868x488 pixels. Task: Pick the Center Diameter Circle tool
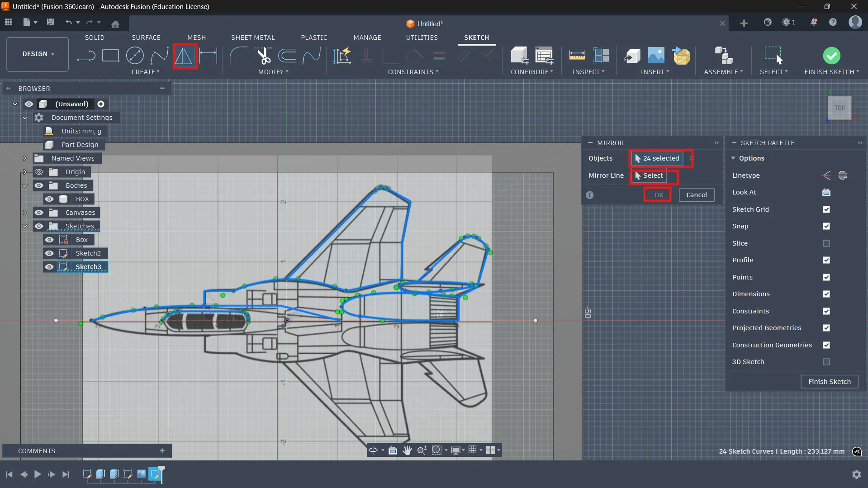[135, 56]
